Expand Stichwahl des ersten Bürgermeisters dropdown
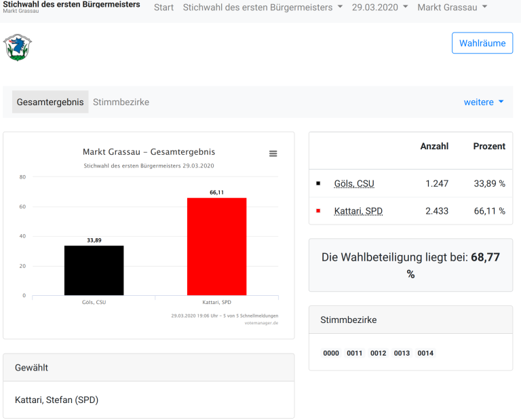 pyautogui.click(x=263, y=7)
